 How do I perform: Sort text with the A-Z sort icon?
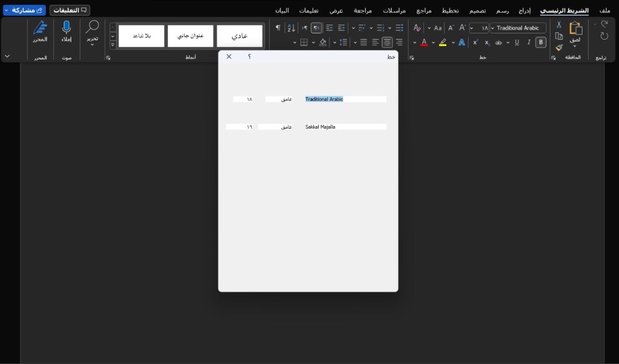click(292, 28)
